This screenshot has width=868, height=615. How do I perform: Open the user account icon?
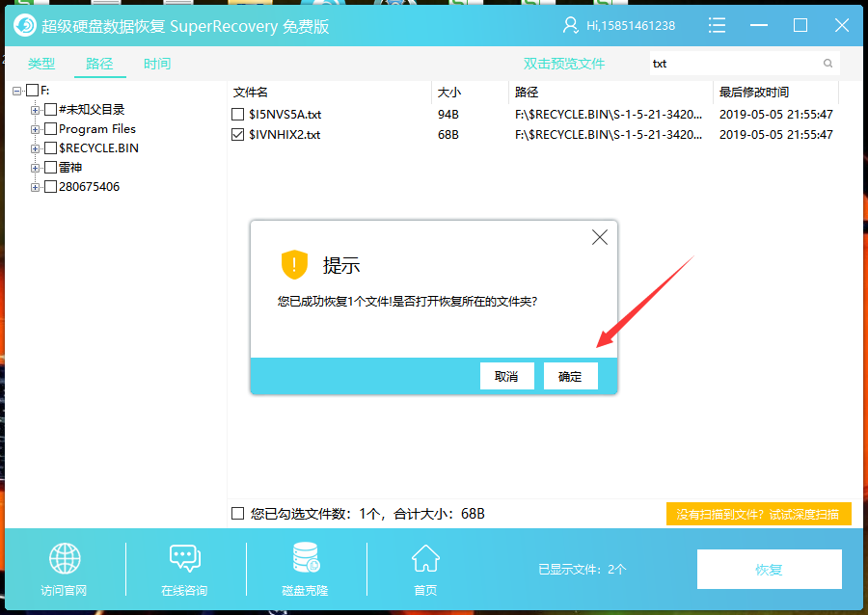[570, 25]
